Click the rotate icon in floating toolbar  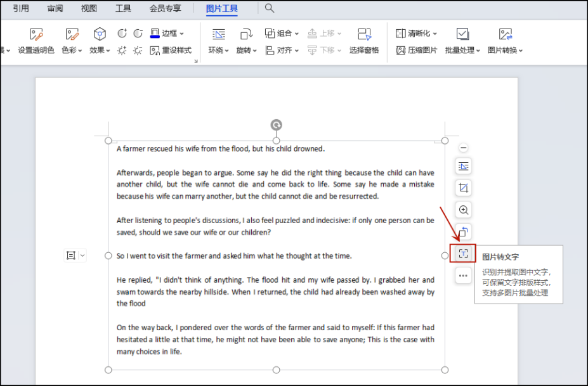pos(463,232)
